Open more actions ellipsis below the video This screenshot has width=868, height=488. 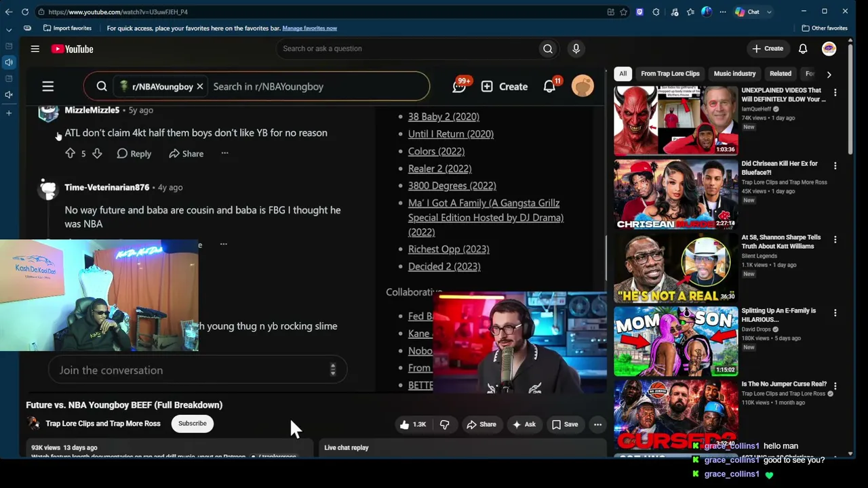point(597,424)
